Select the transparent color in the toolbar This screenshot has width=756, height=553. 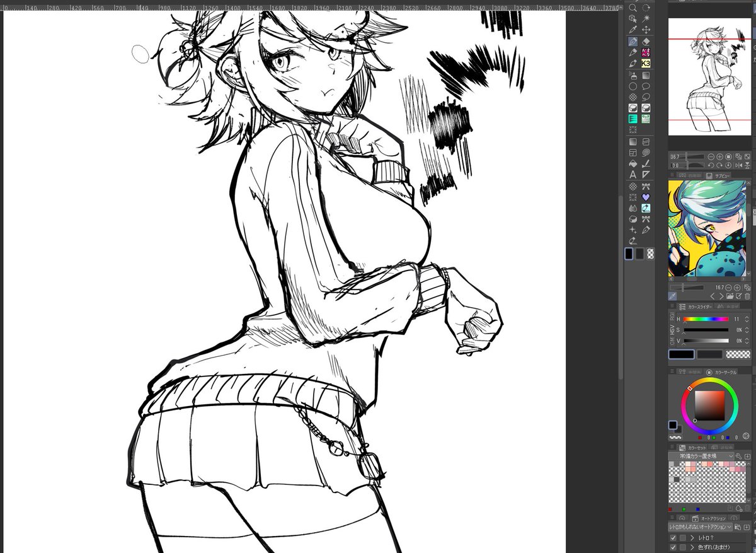point(651,253)
